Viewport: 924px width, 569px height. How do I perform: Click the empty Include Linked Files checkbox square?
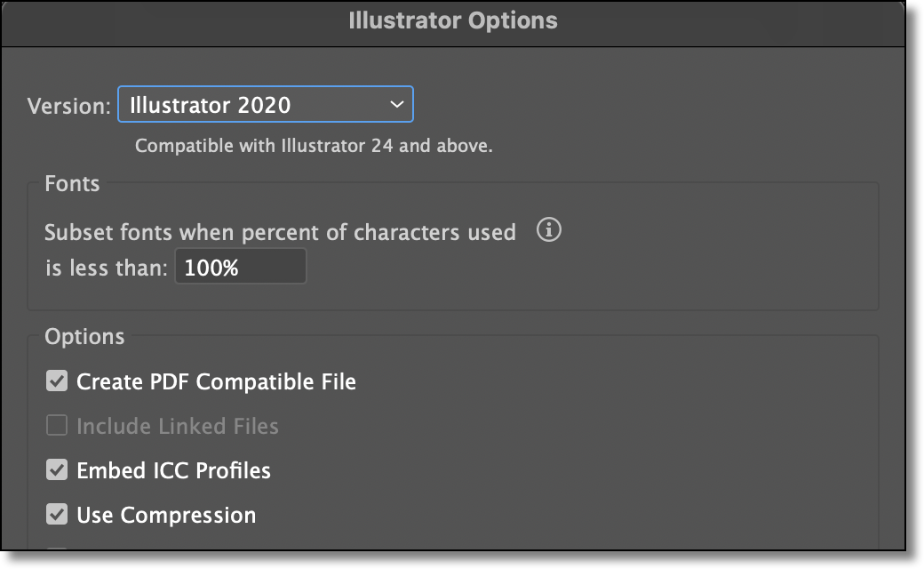57,426
